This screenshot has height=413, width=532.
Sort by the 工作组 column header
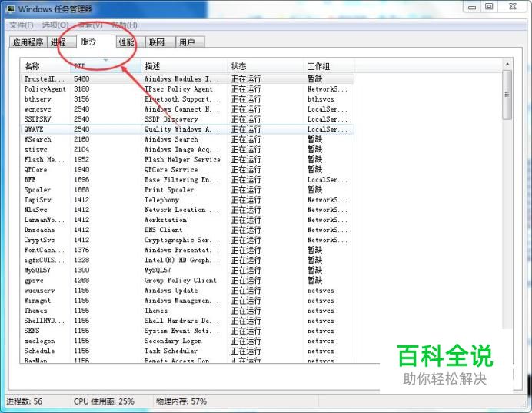(x=328, y=66)
